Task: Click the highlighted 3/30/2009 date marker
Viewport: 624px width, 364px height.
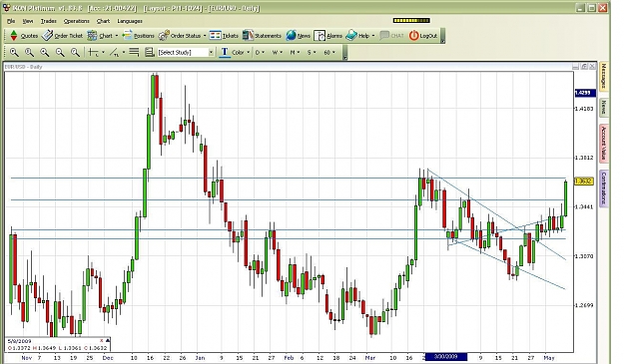Action: click(x=445, y=357)
